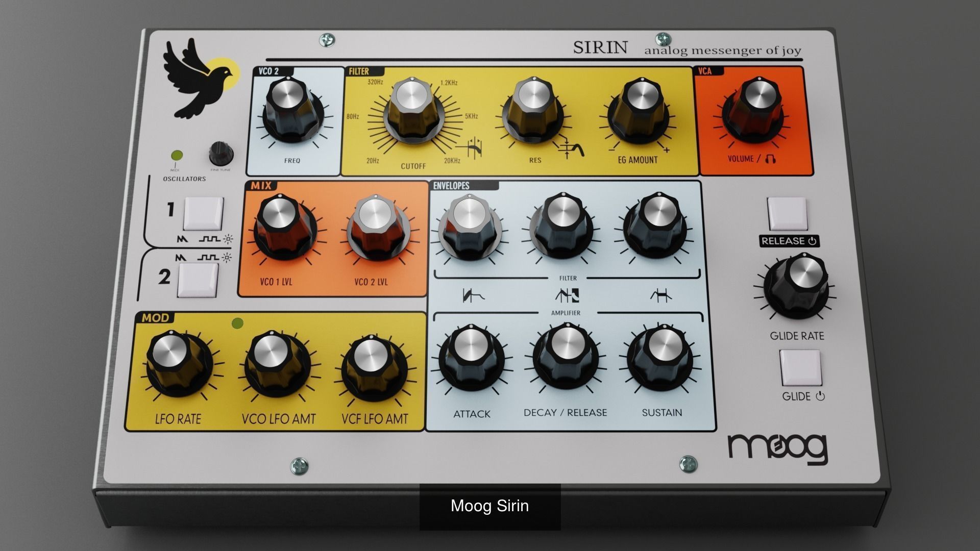Click the 80Hz cutoff scale marking
980x551 pixels.
pyautogui.click(x=353, y=117)
